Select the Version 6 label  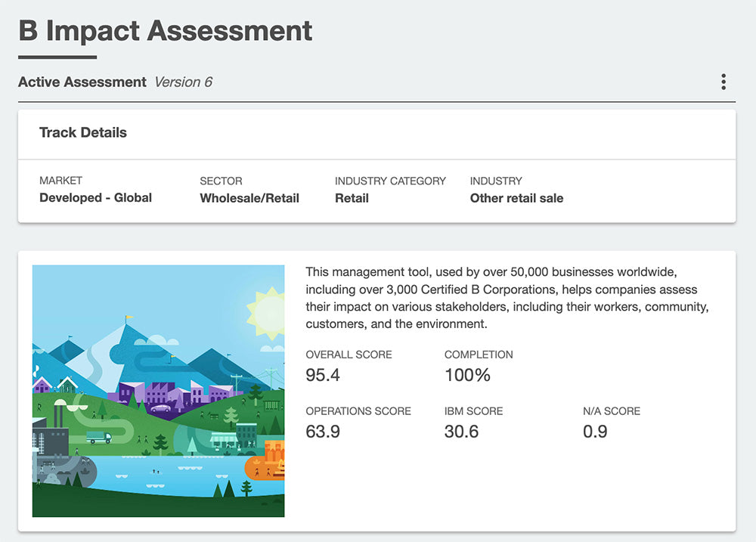[x=183, y=82]
